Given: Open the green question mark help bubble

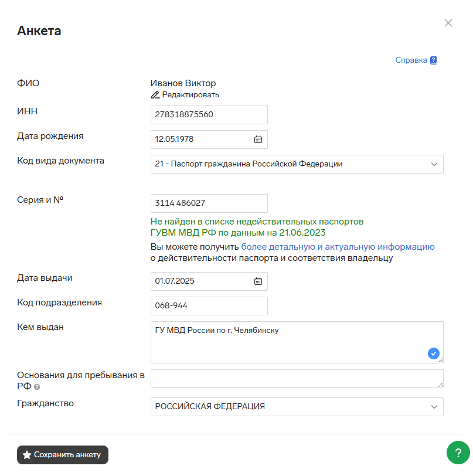Looking at the screenshot, I should (x=458, y=453).
